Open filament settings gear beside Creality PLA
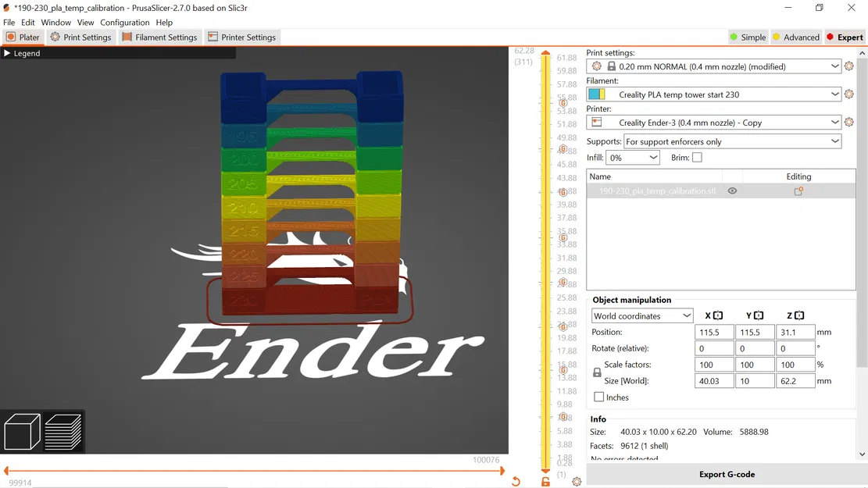868x488 pixels. (849, 94)
